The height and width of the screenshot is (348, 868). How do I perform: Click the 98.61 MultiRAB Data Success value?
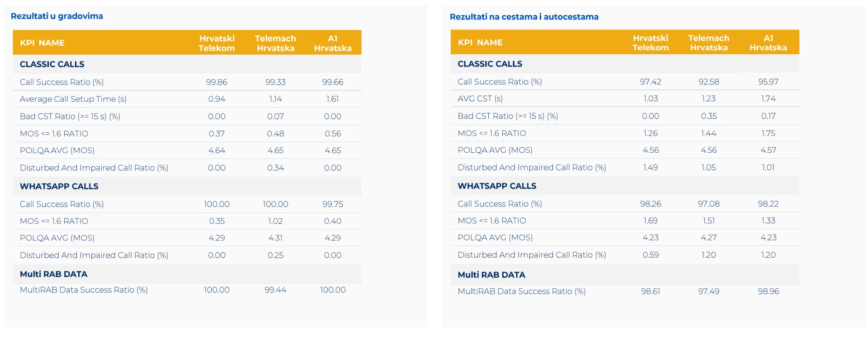click(651, 292)
